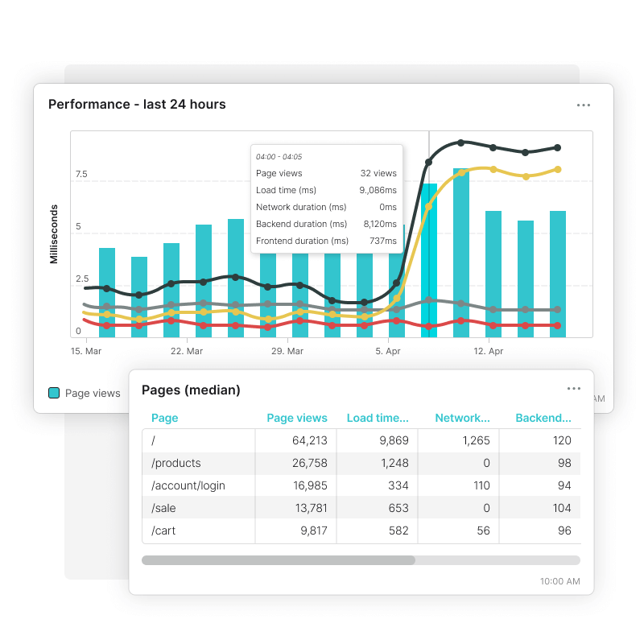Open Pages (median) three-dot options menu
Viewport: 644px width, 644px height.
pyautogui.click(x=573, y=389)
